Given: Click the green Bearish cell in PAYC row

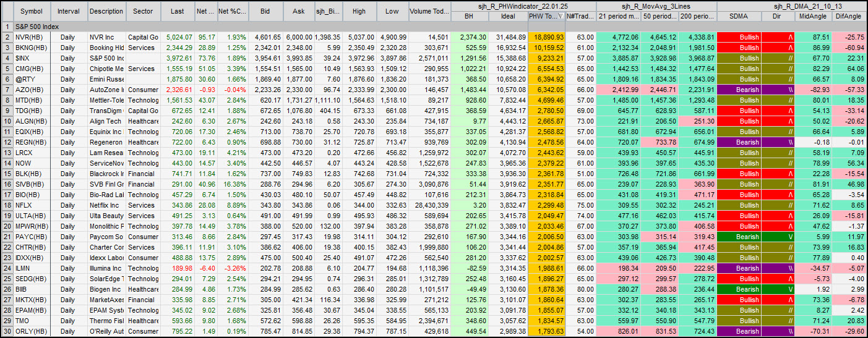Looking at the screenshot, I should [739, 237].
